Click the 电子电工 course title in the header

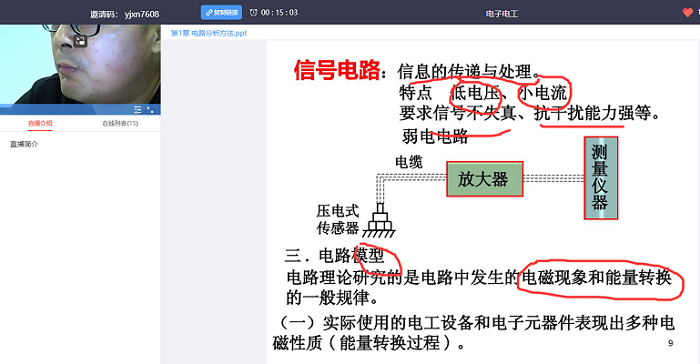coord(502,13)
